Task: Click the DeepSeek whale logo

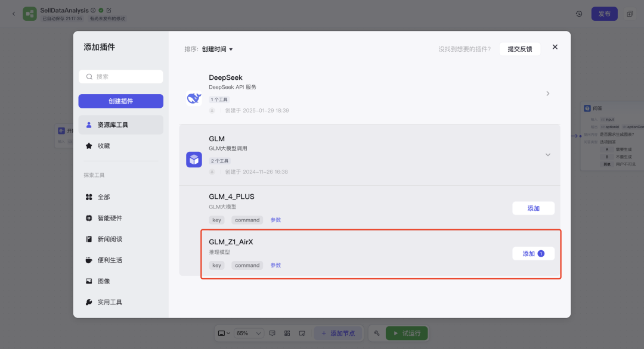Action: 194,98
